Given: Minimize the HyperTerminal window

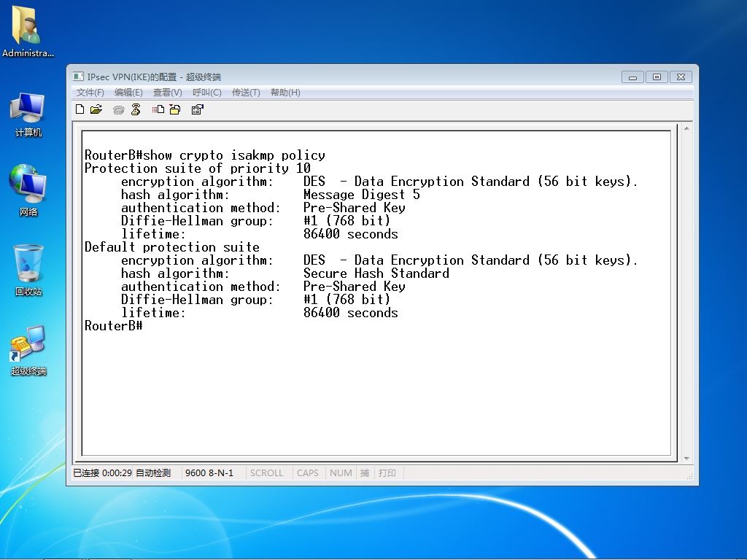Looking at the screenshot, I should (632, 77).
